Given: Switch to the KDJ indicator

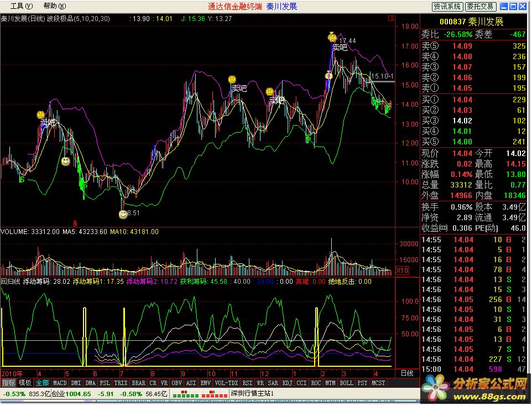Looking at the screenshot, I should [x=288, y=383].
